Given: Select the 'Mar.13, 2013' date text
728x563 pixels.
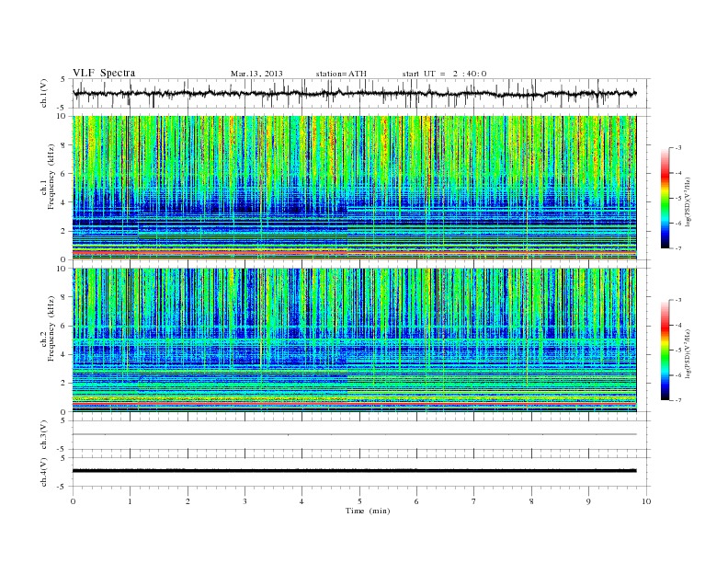Looking at the screenshot, I should (x=256, y=74).
